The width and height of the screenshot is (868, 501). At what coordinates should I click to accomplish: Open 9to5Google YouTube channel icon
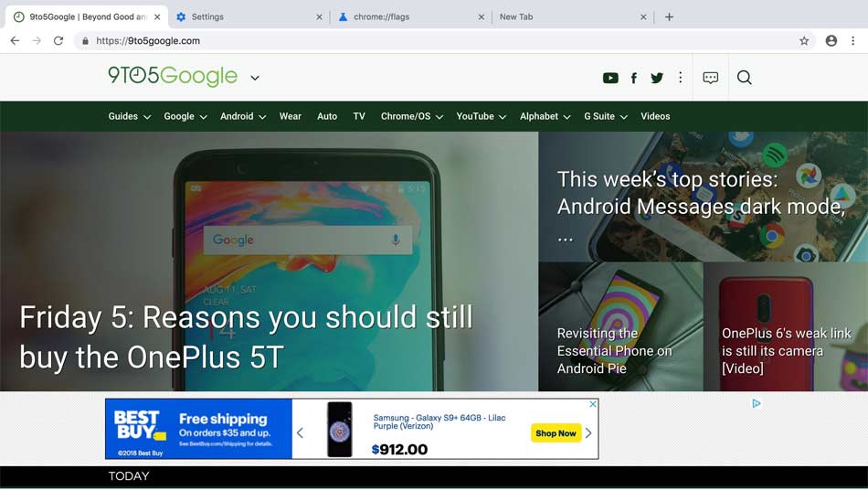[610, 78]
